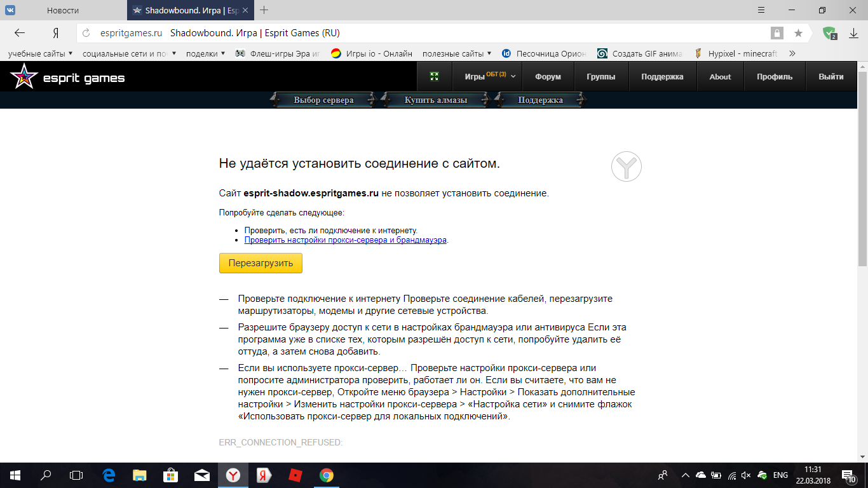Image resolution: width=868 pixels, height=488 pixels.
Task: Click the Yandex Y logo on error page
Action: (627, 168)
